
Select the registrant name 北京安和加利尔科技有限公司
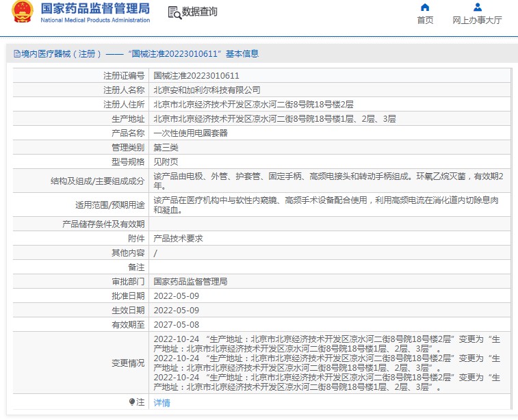[207, 90]
